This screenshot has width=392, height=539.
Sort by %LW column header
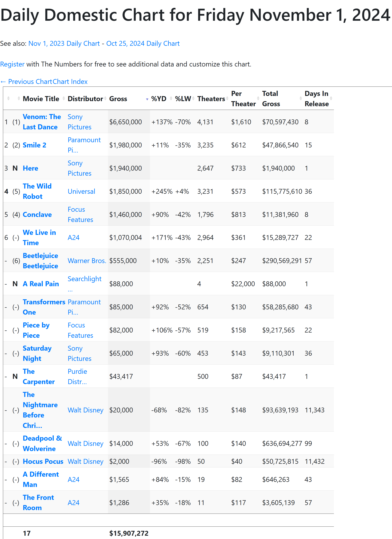[183, 99]
